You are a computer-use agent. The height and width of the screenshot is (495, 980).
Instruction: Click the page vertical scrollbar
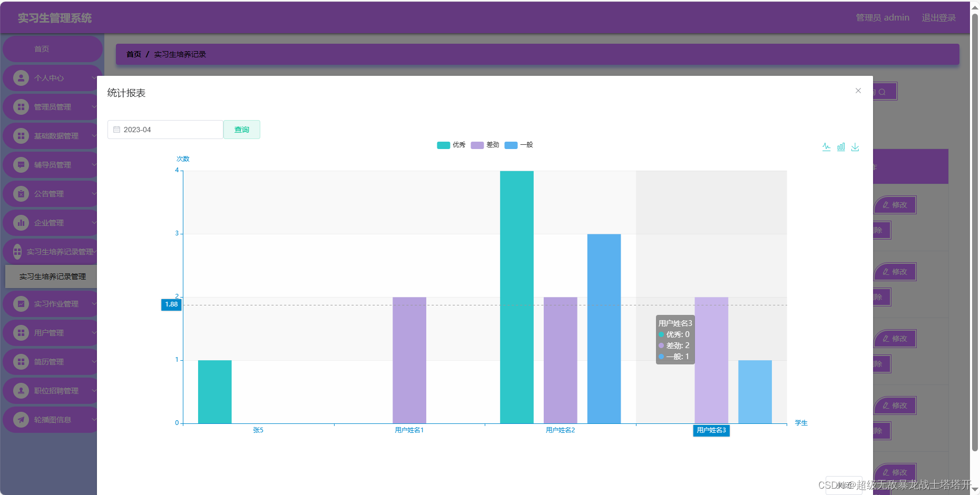coord(975,232)
